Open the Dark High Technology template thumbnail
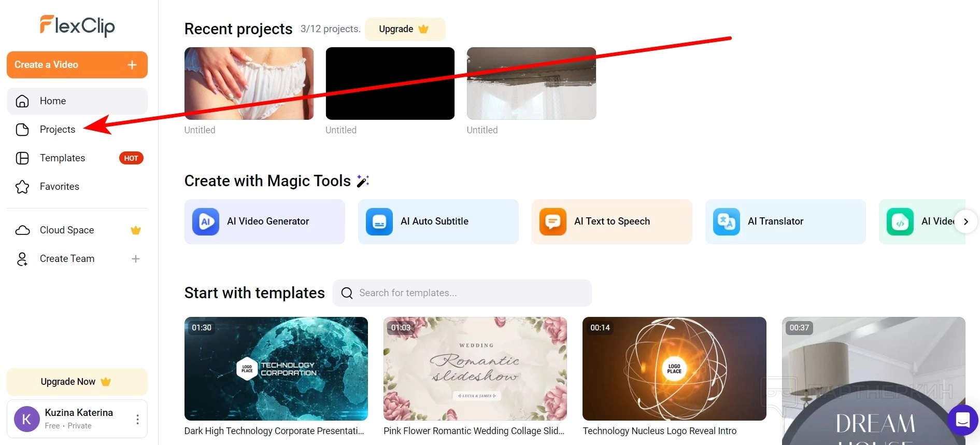Screen dimensions: 980x445 coord(276,369)
